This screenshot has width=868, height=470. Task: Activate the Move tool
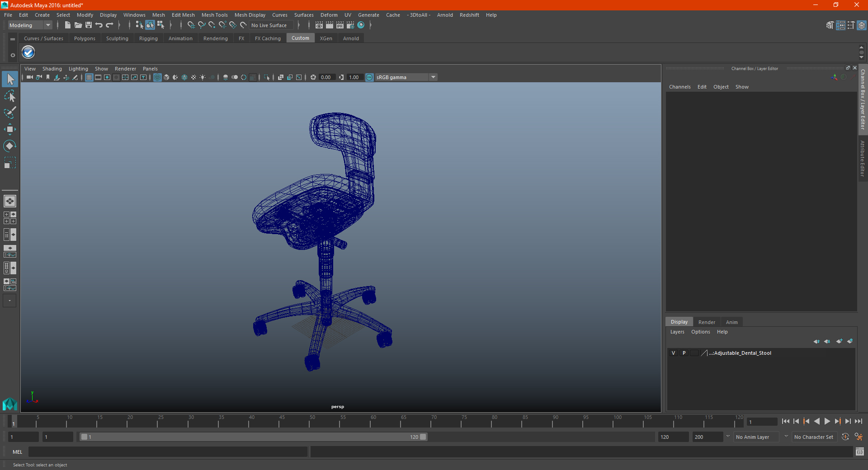click(10, 129)
